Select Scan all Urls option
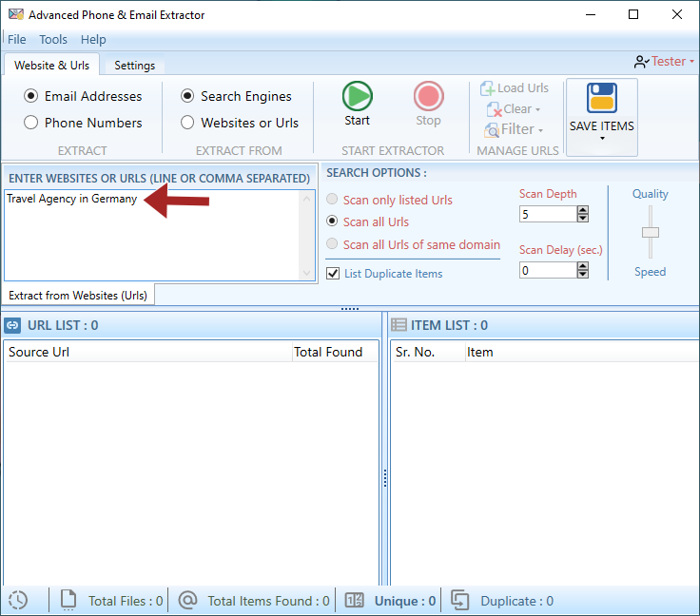Viewport: 700px width, 616px height. (332, 221)
